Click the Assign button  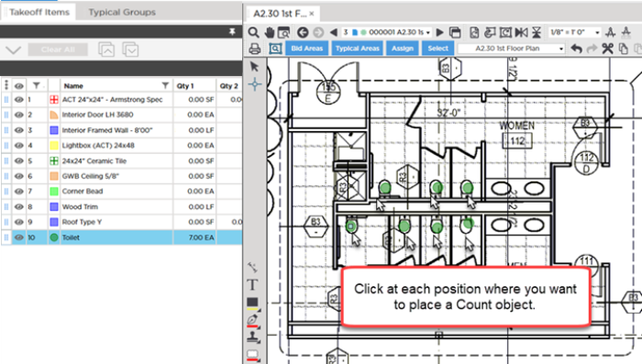pyautogui.click(x=402, y=49)
